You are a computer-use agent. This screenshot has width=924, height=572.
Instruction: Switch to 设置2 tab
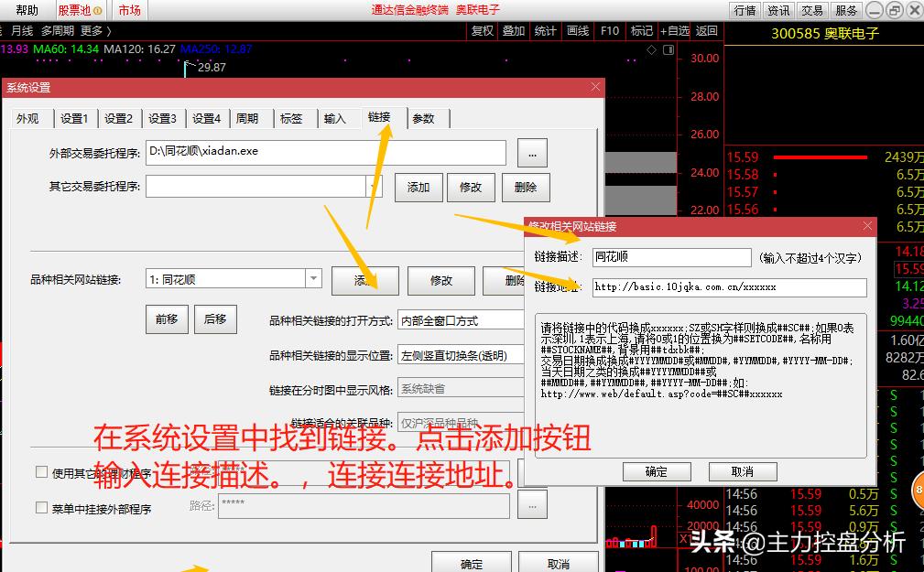pyautogui.click(x=118, y=118)
